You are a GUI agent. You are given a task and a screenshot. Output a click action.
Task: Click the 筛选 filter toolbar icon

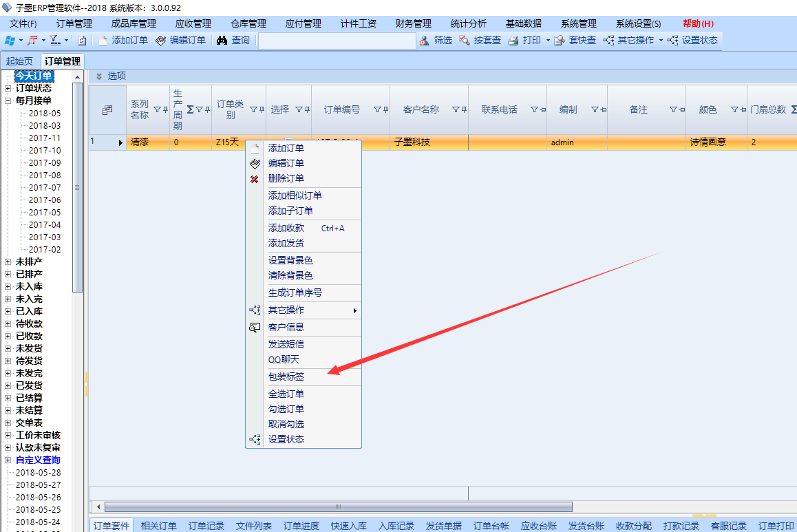424,41
